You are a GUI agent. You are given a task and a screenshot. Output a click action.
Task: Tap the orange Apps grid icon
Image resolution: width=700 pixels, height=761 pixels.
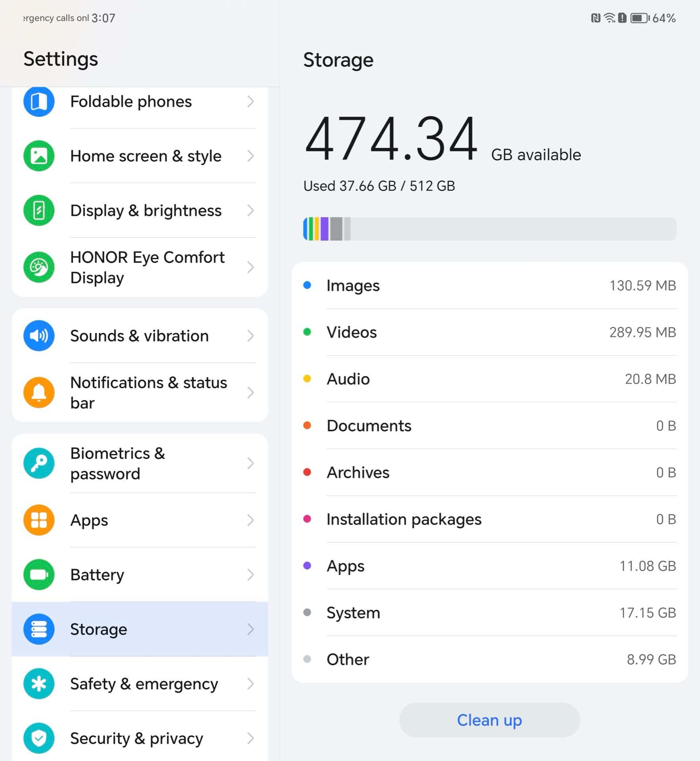pos(39,520)
